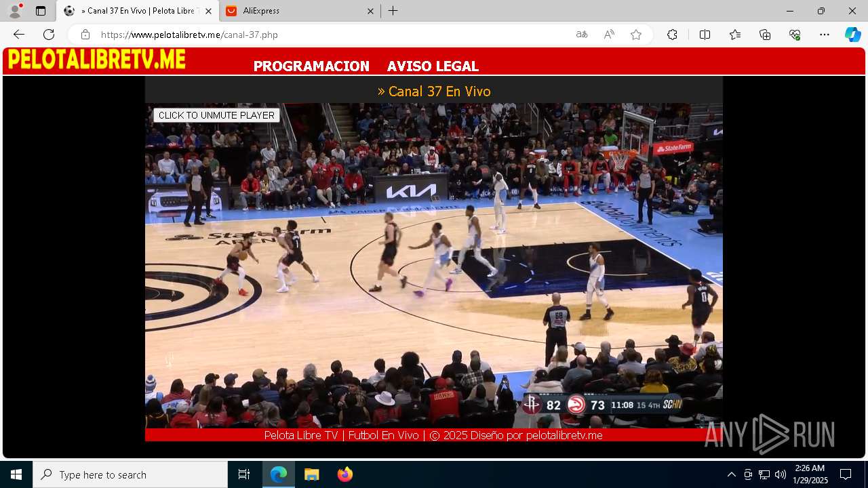The width and height of the screenshot is (868, 488).
Task: Click the Pelota Libre TV footer text
Action: pyautogui.click(x=433, y=435)
